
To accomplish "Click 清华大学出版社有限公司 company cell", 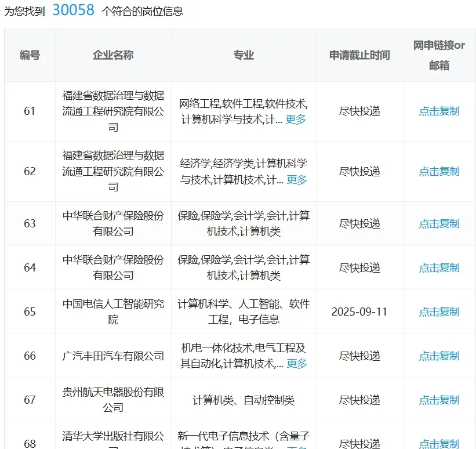I will (x=113, y=440).
